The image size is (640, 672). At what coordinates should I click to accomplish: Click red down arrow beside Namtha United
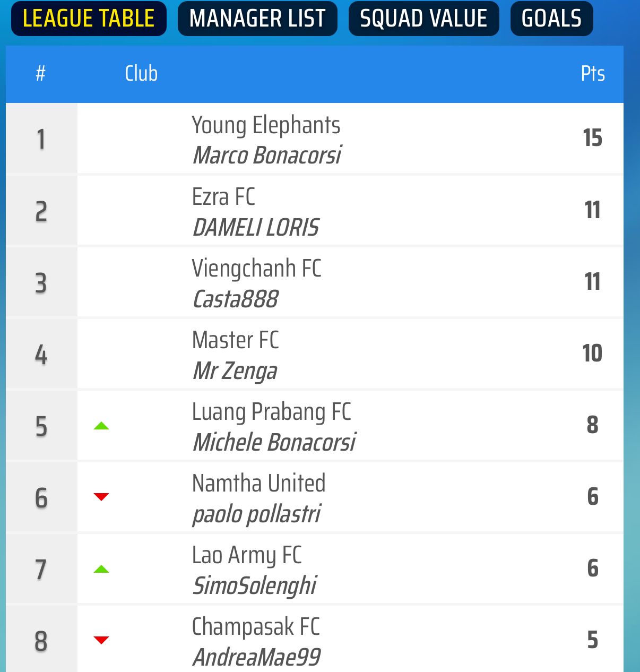pos(101,497)
